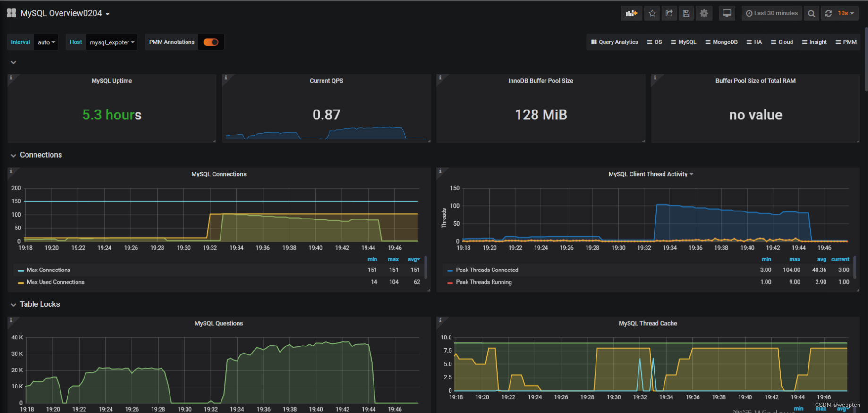Click the Share dashboard icon
The width and height of the screenshot is (868, 413).
pyautogui.click(x=669, y=13)
